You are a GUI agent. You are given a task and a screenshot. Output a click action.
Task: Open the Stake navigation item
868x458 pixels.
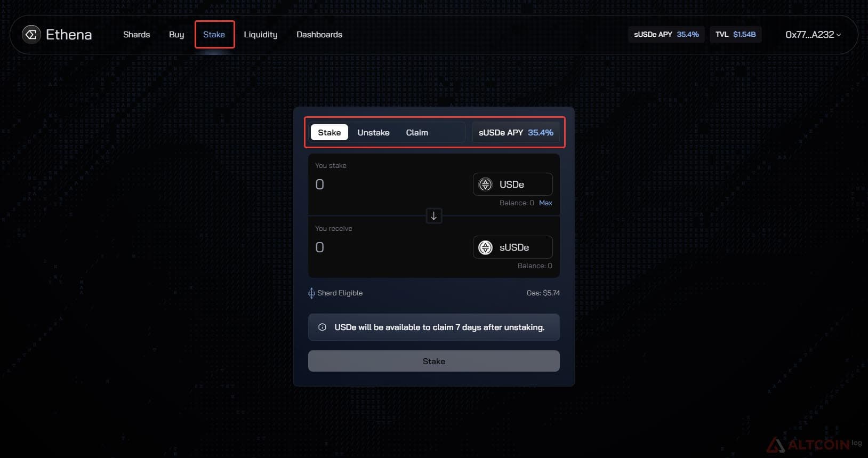point(214,35)
